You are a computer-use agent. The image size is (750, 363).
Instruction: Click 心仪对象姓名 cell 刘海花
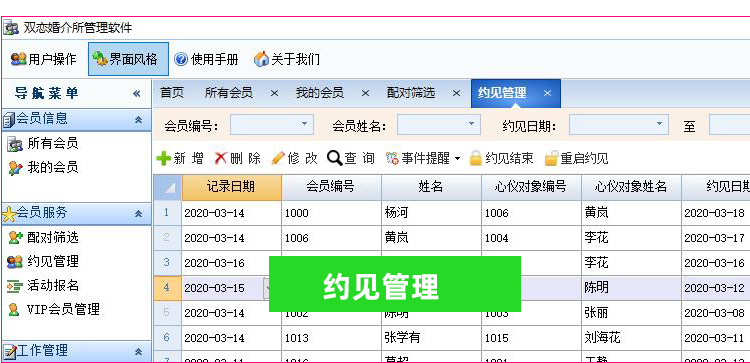click(631, 338)
